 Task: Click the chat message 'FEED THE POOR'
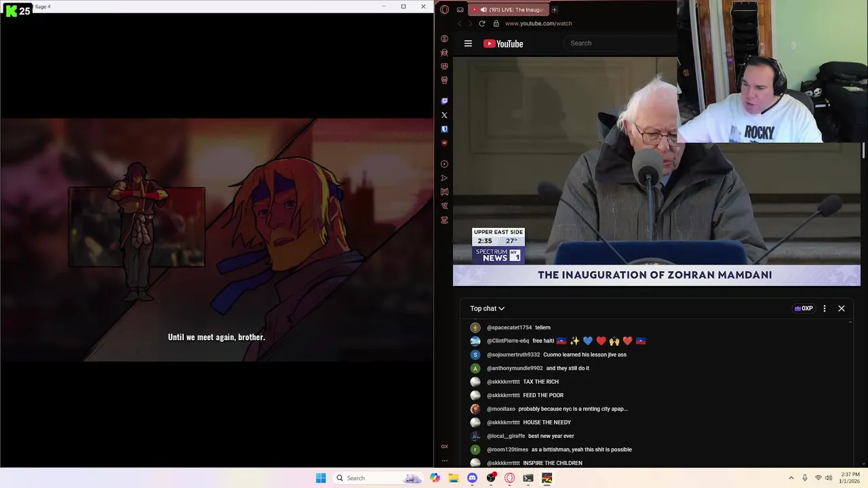point(543,395)
